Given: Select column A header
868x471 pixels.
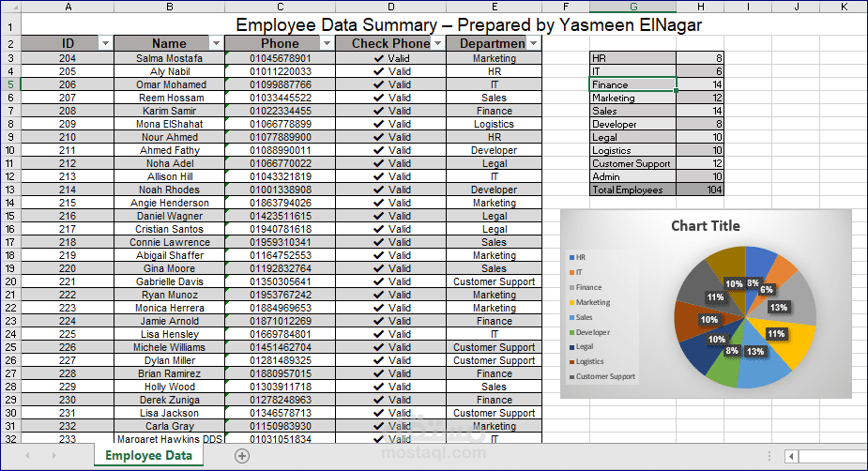Looking at the screenshot, I should 68,7.
